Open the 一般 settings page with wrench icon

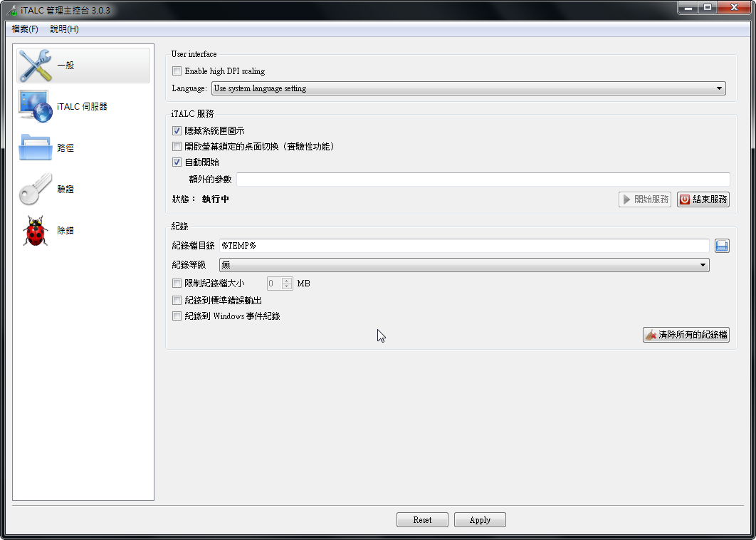[x=83, y=66]
